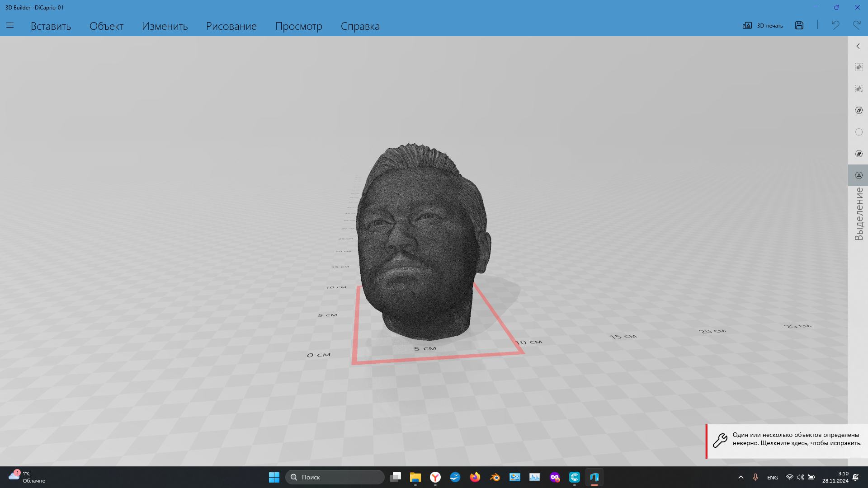Open the Рисование menu
The height and width of the screenshot is (488, 868).
coord(231,26)
